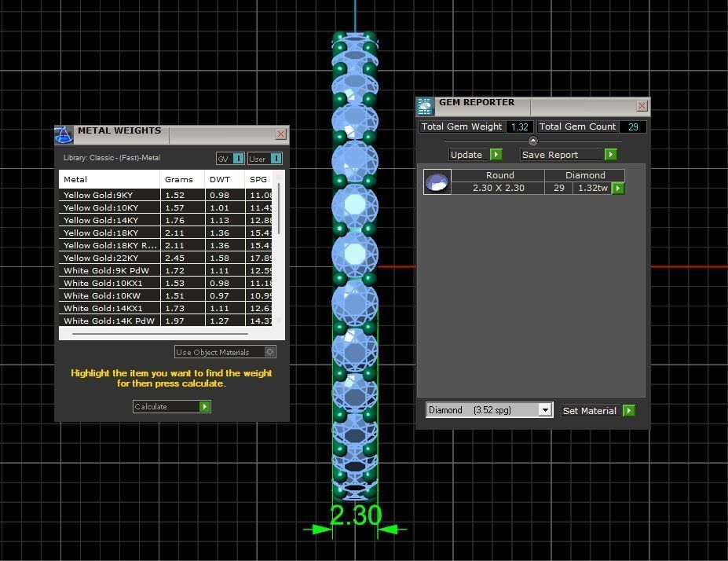Viewport: 728px width, 561px height.
Task: Close the Metal Weights panel
Action: (x=280, y=134)
